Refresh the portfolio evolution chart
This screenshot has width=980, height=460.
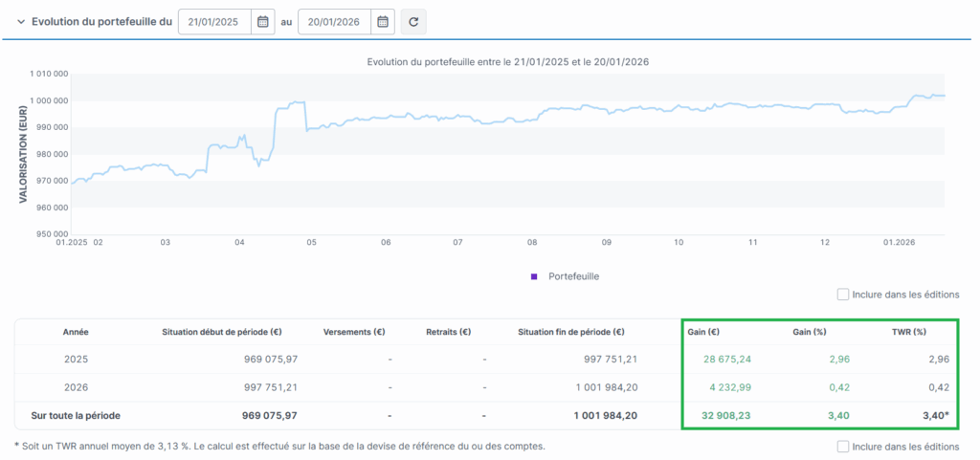tap(413, 21)
